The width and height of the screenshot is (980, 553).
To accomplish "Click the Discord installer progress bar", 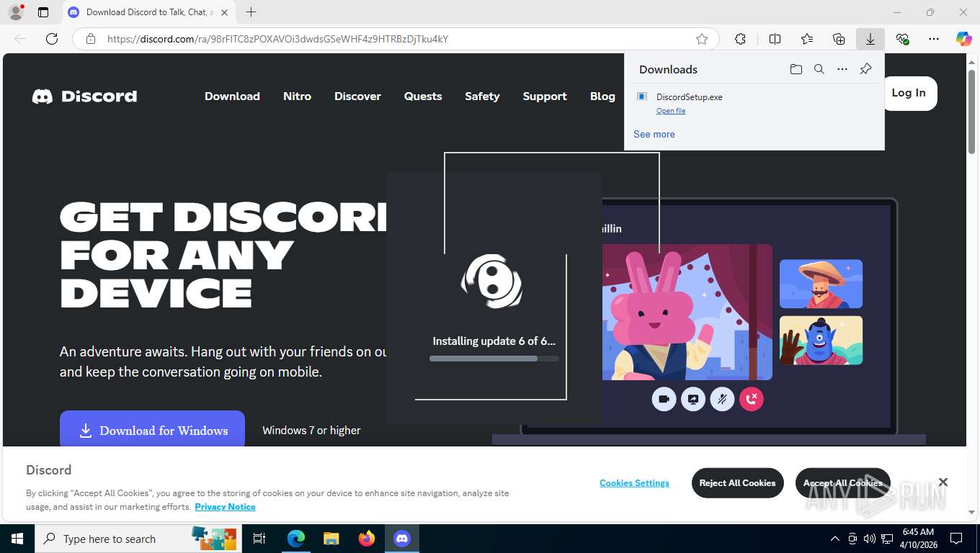I will click(x=494, y=359).
